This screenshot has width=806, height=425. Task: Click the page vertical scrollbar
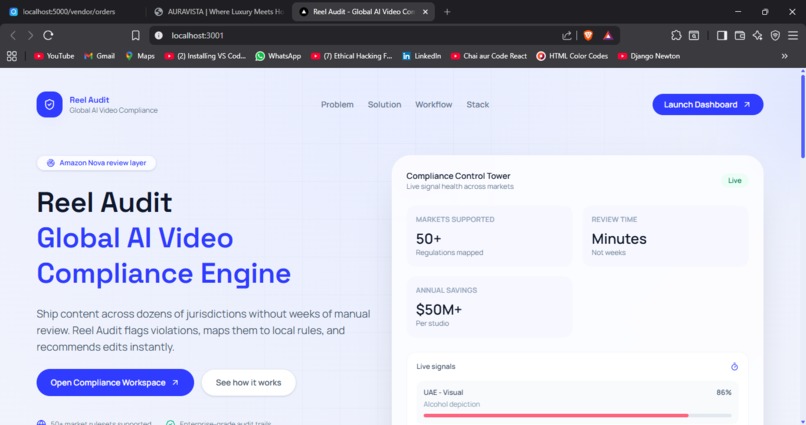[802, 117]
